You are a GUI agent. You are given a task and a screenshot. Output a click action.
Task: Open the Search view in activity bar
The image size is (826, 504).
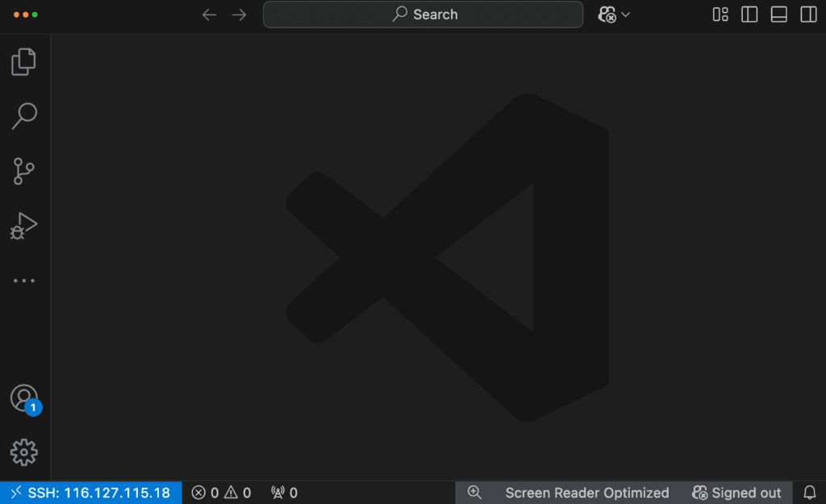[x=23, y=116]
